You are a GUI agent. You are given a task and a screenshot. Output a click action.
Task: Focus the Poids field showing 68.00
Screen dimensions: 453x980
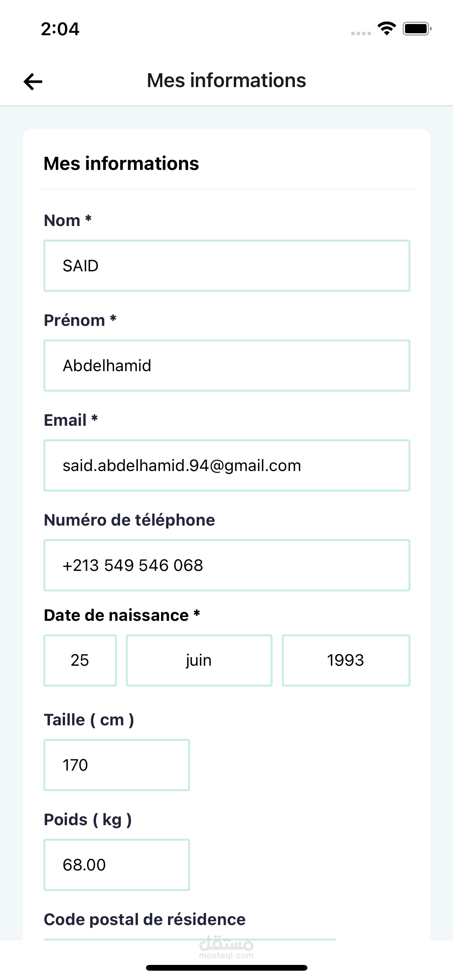117,865
